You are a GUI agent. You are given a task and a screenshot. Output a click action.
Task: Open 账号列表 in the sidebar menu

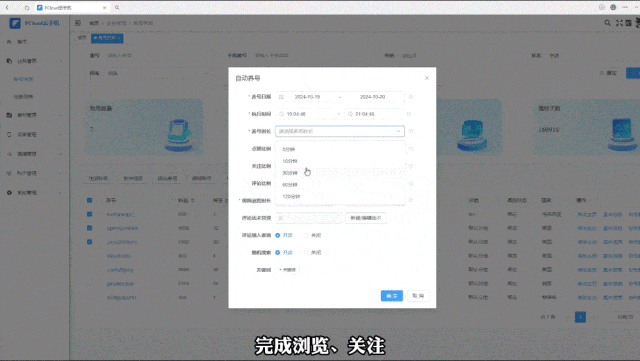point(23,79)
